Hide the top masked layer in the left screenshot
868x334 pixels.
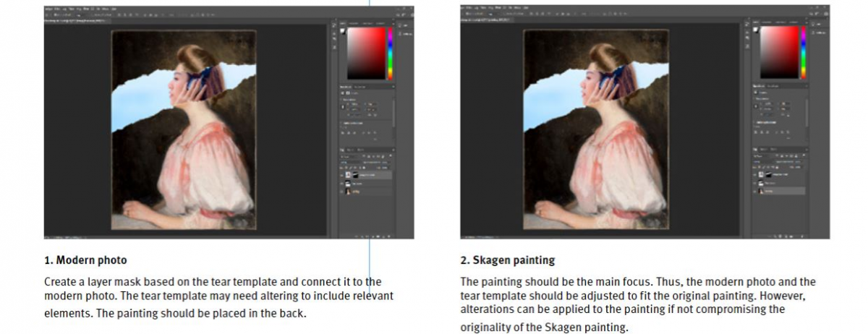coord(342,175)
